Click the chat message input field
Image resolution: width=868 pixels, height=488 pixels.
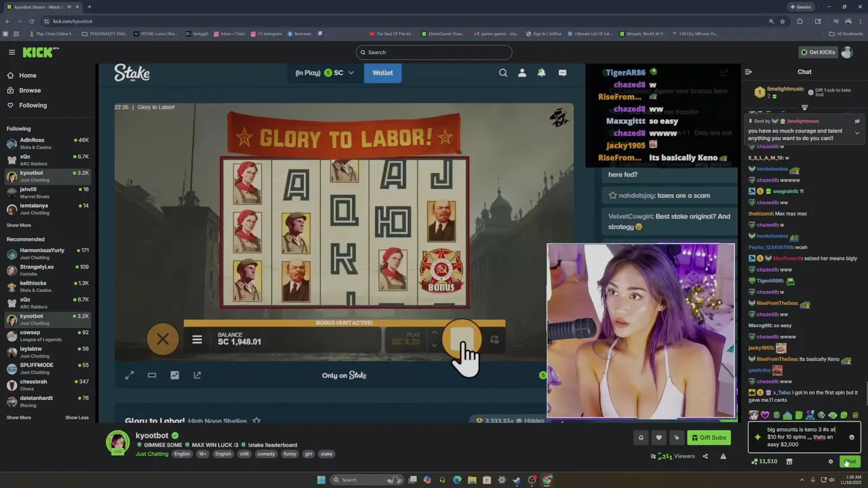click(803, 437)
